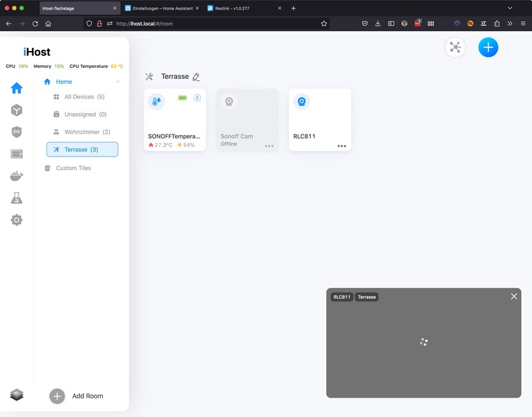Select the Wohnzimmer room entry
This screenshot has height=417, width=532.
tap(82, 132)
